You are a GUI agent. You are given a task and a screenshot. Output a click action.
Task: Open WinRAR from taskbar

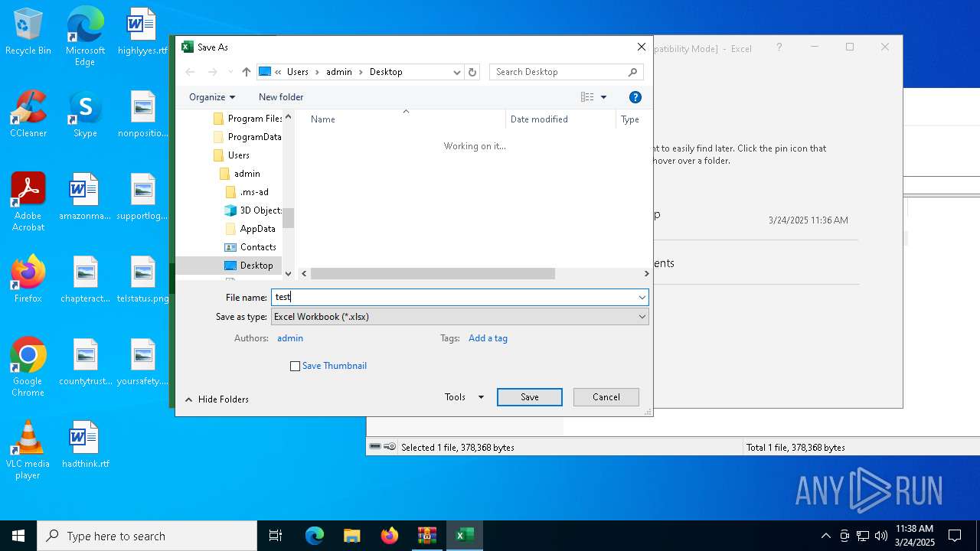click(427, 536)
